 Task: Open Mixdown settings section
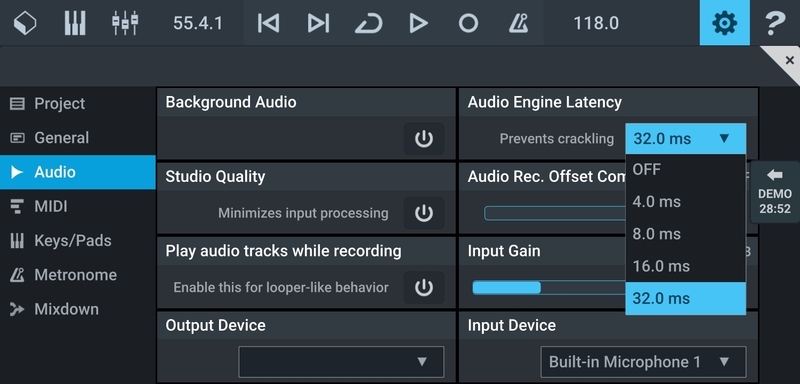78,309
